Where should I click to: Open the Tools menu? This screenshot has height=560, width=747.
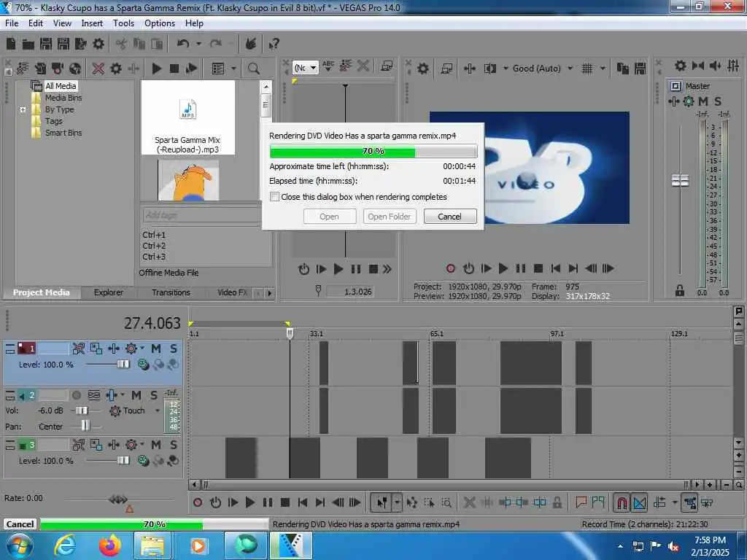pos(123,23)
